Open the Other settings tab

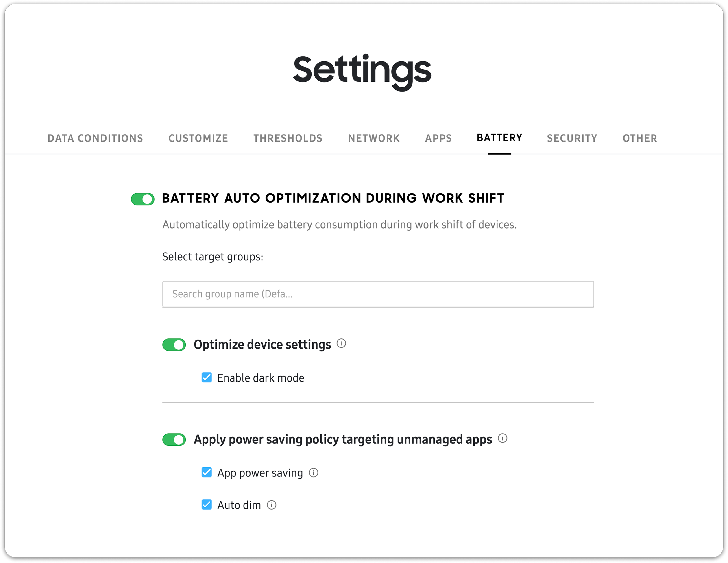[x=640, y=138]
